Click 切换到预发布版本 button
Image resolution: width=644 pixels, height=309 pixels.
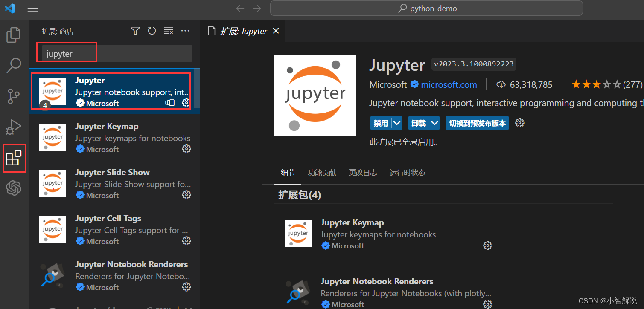[477, 123]
